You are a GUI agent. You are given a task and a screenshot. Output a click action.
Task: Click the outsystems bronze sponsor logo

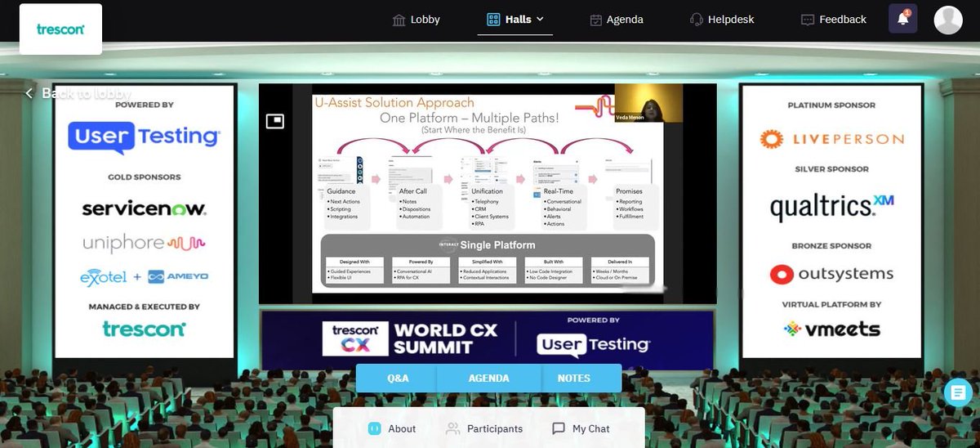tap(832, 275)
